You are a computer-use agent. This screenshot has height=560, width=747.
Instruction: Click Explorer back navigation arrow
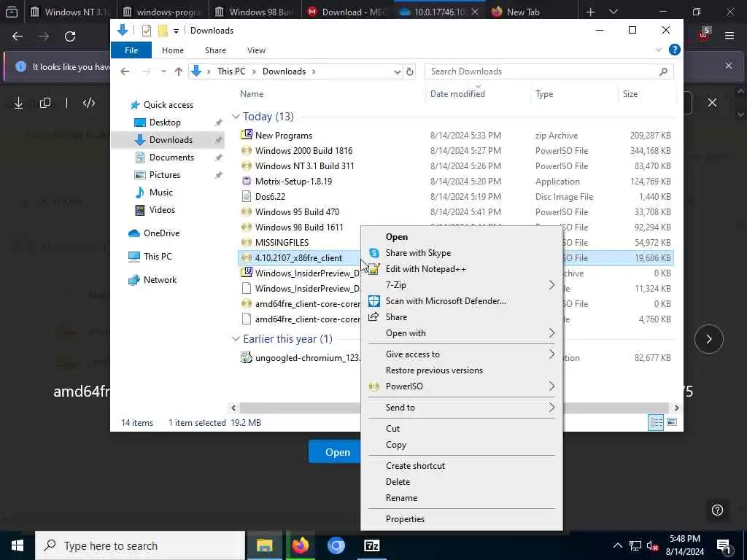pyautogui.click(x=125, y=71)
